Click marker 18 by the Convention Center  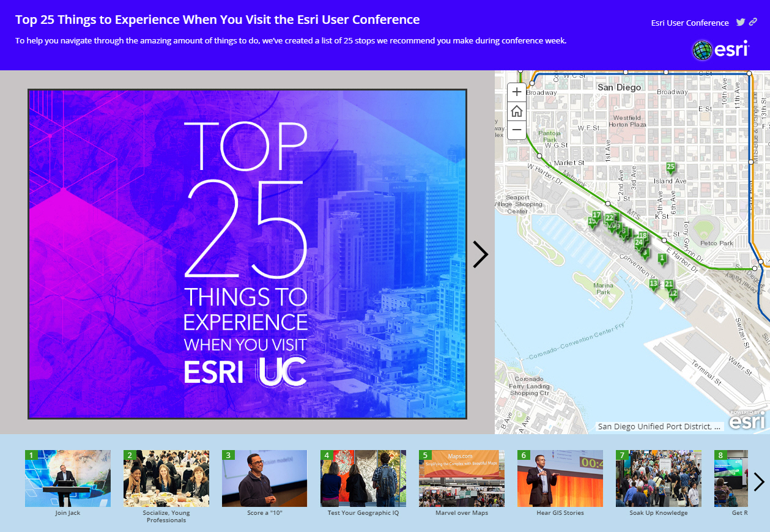(x=642, y=234)
